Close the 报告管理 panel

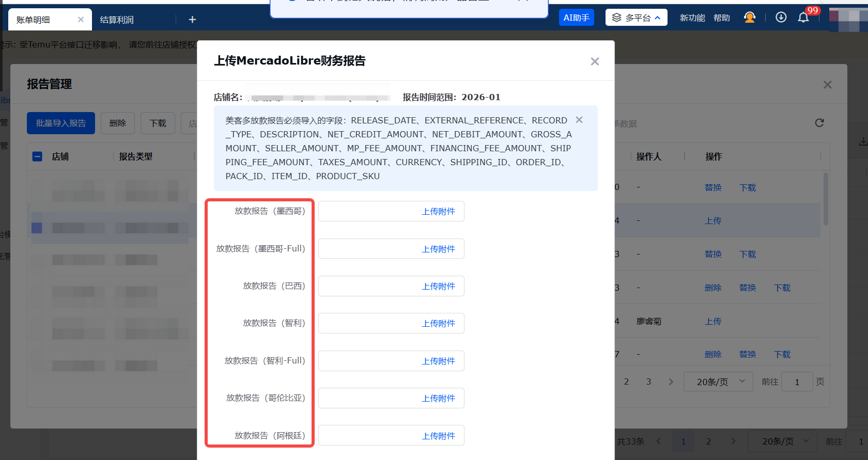click(x=827, y=85)
